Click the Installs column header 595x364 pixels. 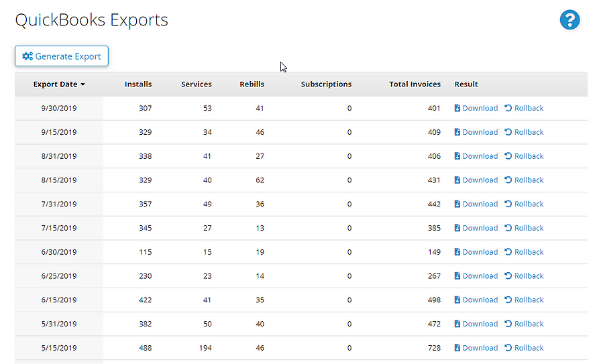coord(138,84)
